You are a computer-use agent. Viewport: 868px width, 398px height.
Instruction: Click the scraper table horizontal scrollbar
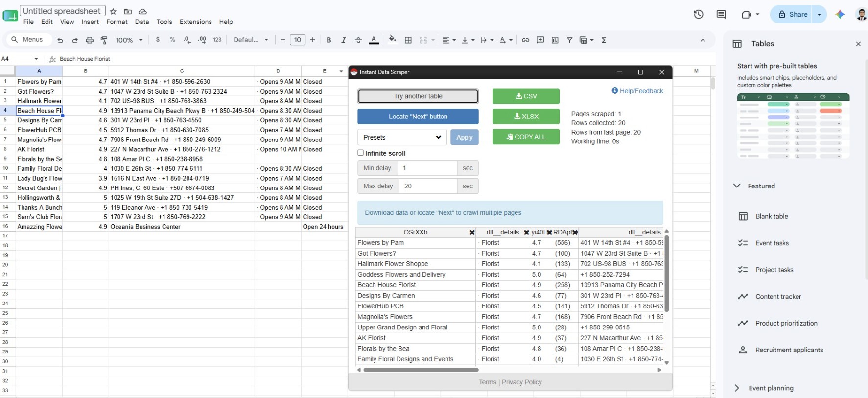tap(421, 370)
